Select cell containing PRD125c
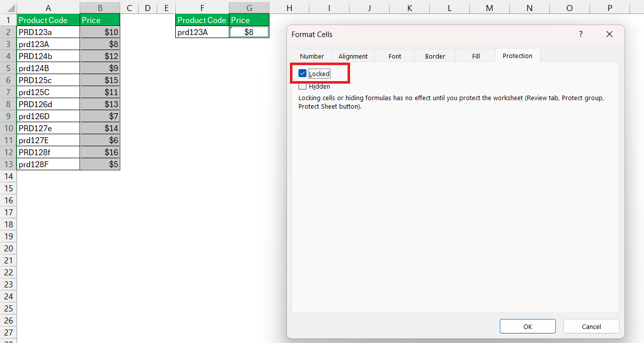644x343 pixels. click(48, 80)
